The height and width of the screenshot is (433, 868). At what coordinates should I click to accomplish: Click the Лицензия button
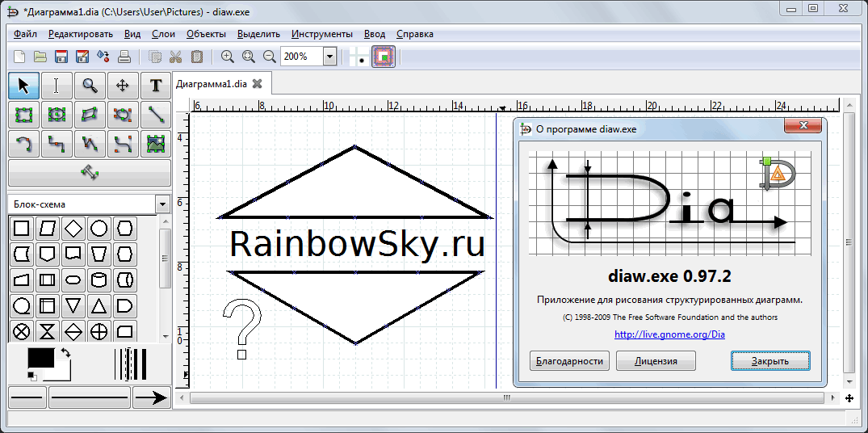click(x=656, y=361)
